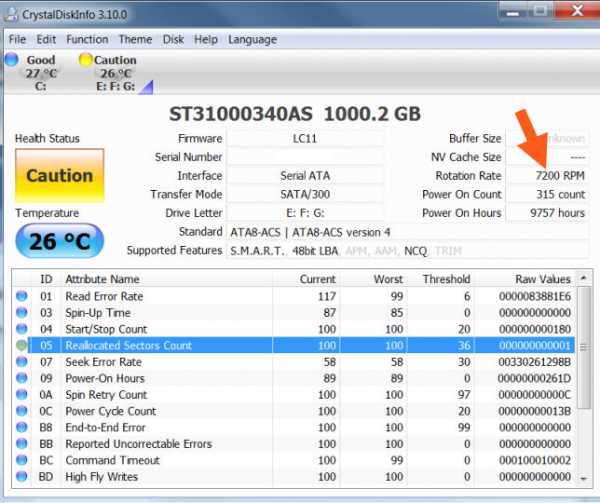Open the Help menu
The width and height of the screenshot is (600, 503).
pos(205,39)
